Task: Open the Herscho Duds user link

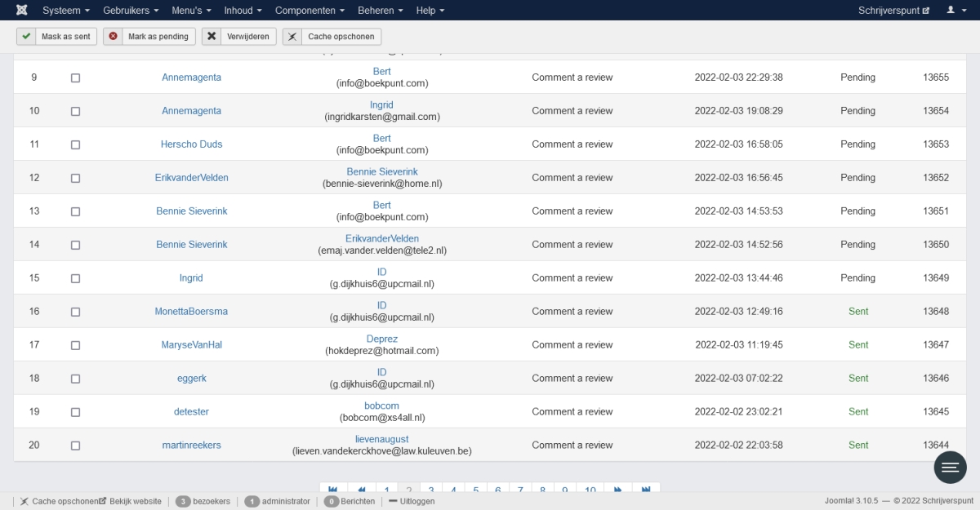Action: [191, 144]
